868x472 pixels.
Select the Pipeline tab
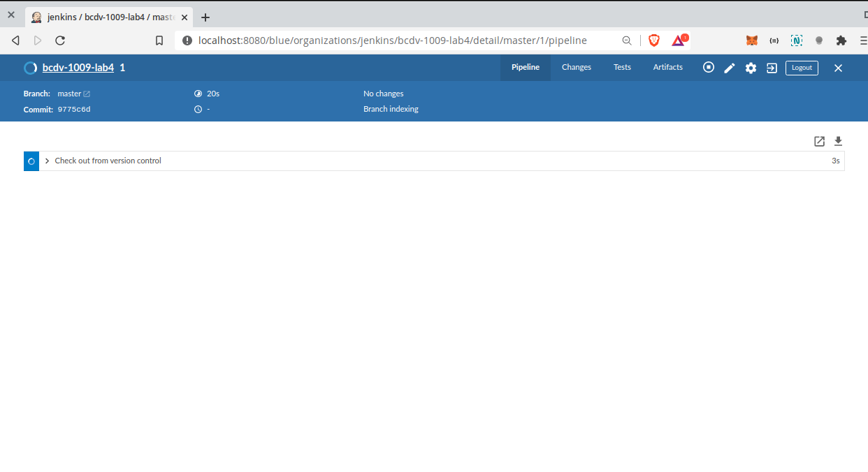(525, 68)
